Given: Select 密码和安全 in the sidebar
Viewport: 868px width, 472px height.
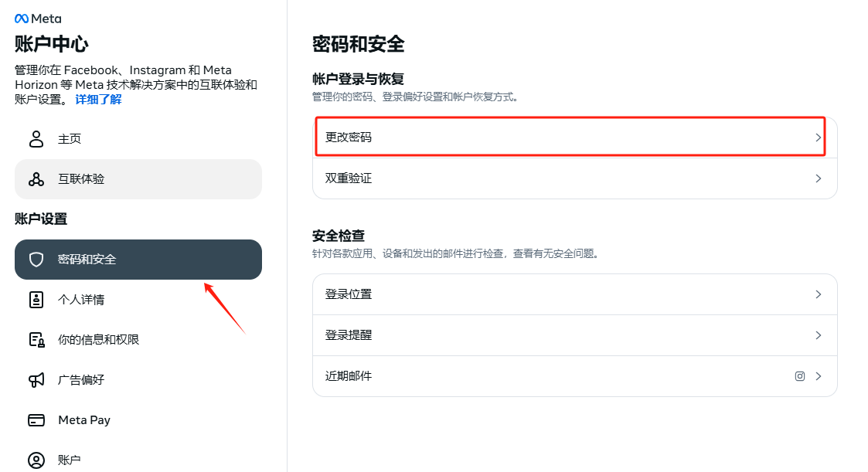Looking at the screenshot, I should click(138, 260).
